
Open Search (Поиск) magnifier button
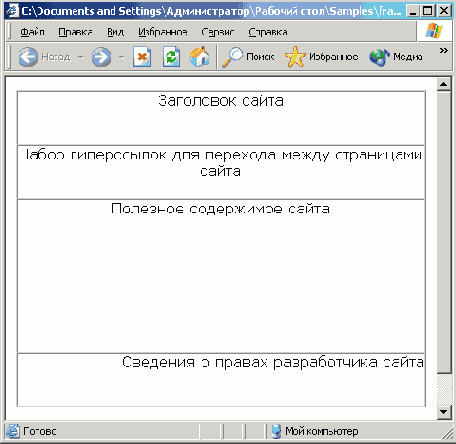(248, 57)
